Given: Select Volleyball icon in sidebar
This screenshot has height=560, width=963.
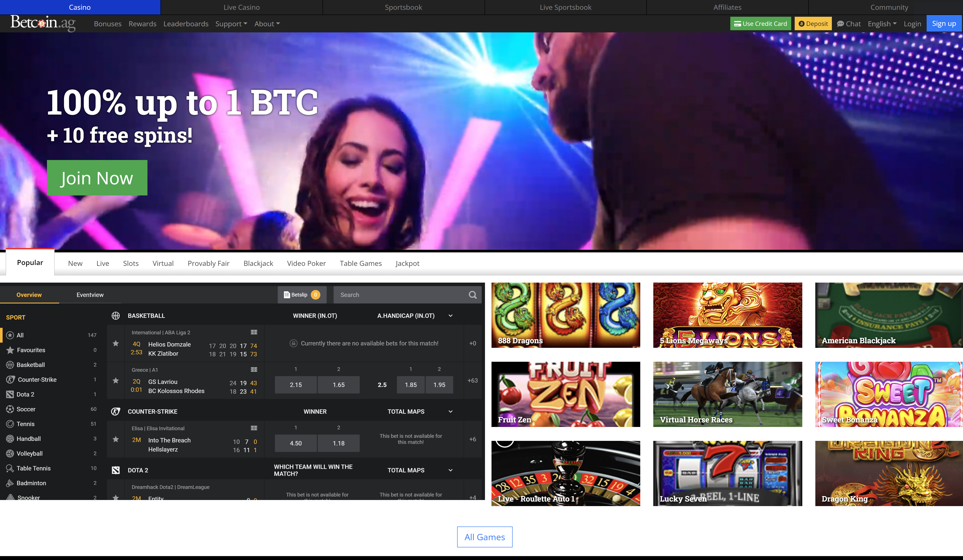Looking at the screenshot, I should (x=10, y=453).
